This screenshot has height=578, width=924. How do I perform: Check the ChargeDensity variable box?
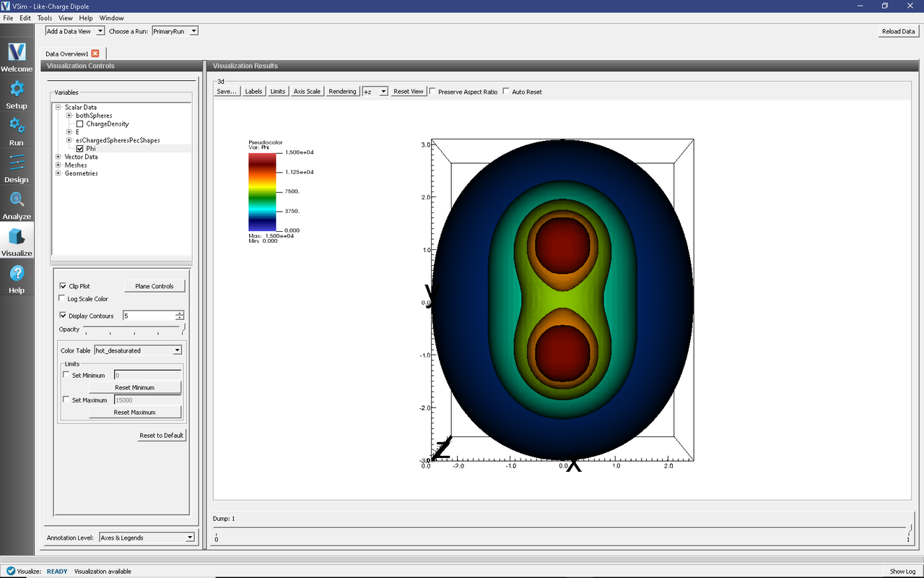80,124
